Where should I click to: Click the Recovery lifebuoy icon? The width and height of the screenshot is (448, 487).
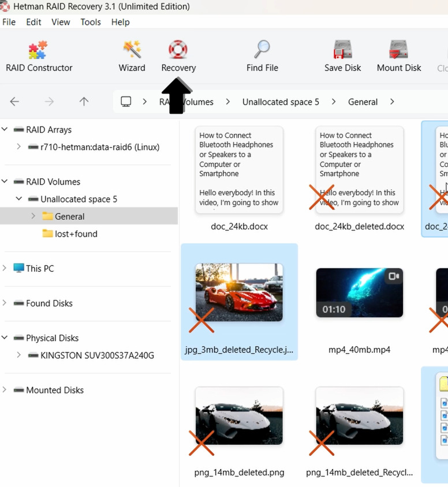(x=178, y=49)
